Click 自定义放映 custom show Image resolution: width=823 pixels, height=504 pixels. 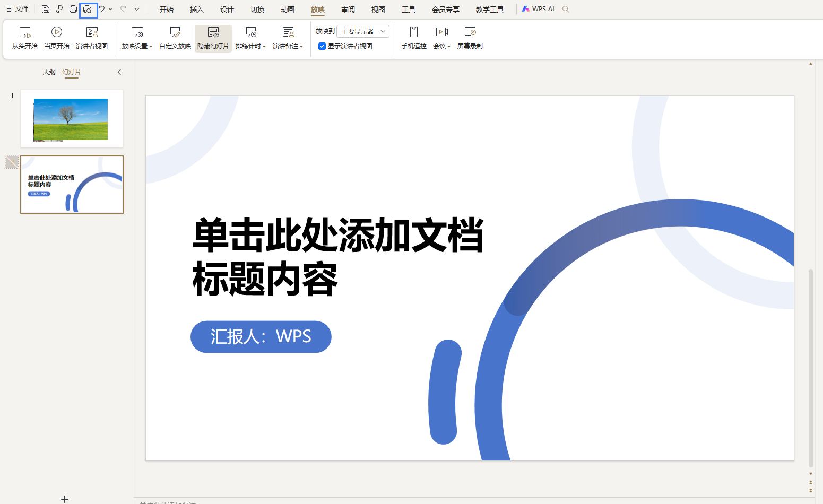175,38
